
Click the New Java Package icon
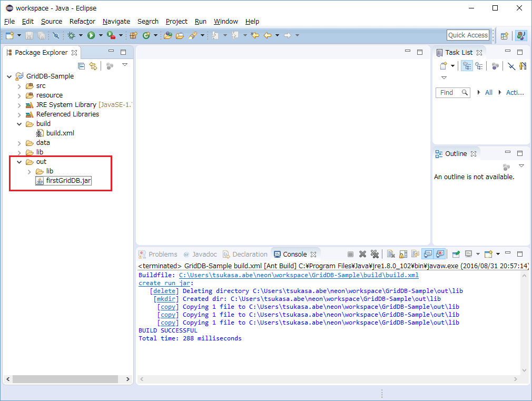coord(133,35)
